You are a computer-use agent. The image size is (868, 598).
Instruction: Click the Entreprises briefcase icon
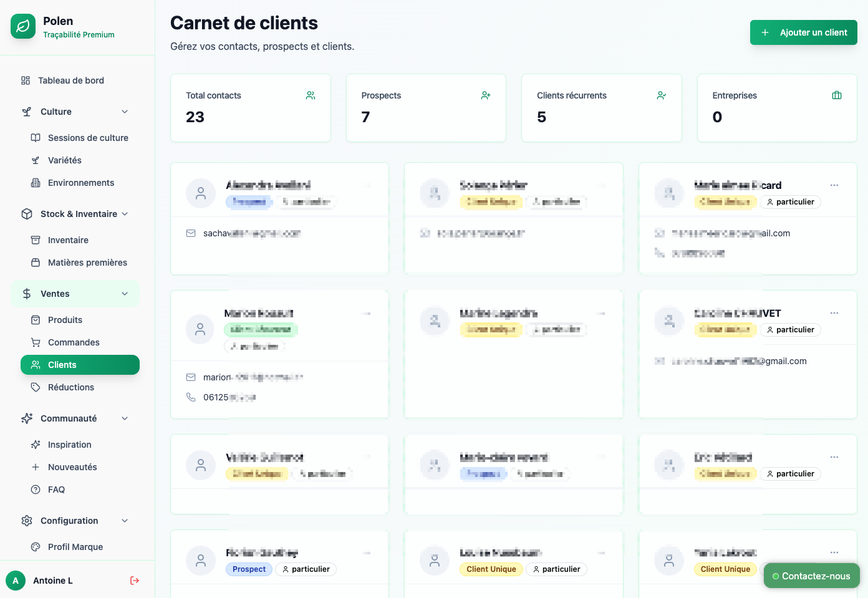(837, 95)
